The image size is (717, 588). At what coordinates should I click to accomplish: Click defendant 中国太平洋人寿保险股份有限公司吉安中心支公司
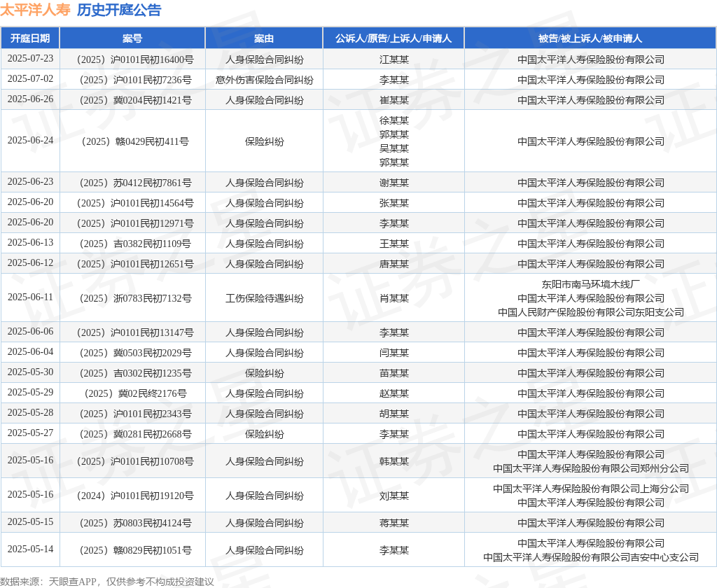tap(590, 557)
